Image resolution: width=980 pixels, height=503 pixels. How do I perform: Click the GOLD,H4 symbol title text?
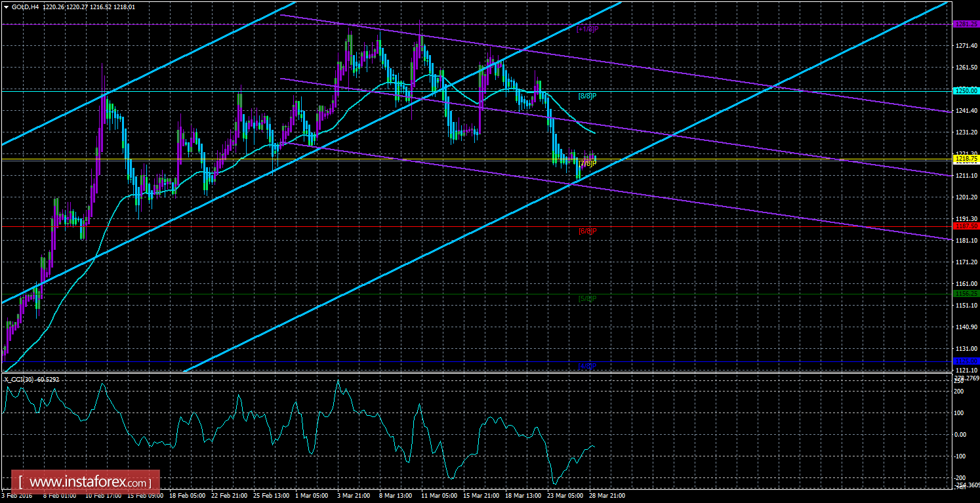[x=26, y=7]
